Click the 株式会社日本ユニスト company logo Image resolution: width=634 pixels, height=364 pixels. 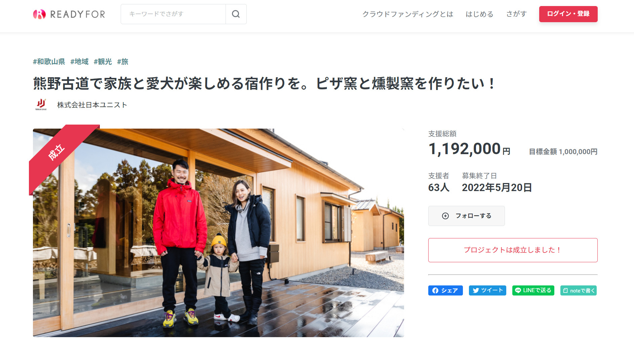pos(41,105)
